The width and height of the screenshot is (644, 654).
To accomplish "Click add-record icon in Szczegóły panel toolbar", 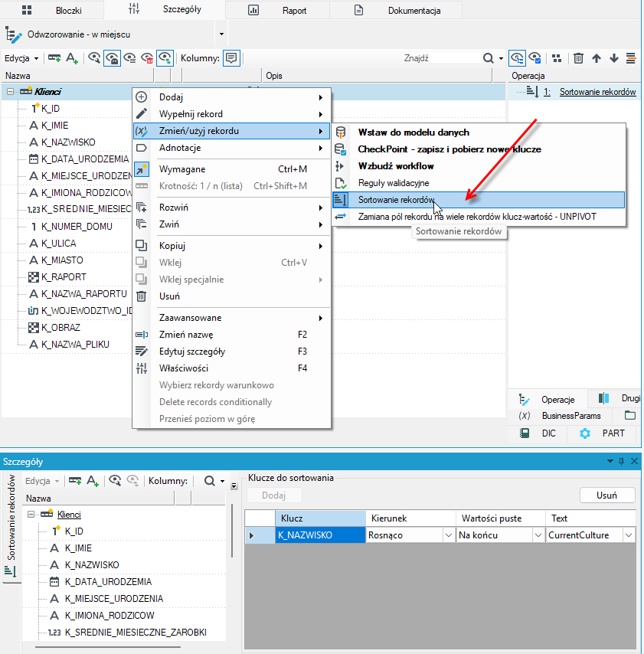I will click(x=75, y=480).
